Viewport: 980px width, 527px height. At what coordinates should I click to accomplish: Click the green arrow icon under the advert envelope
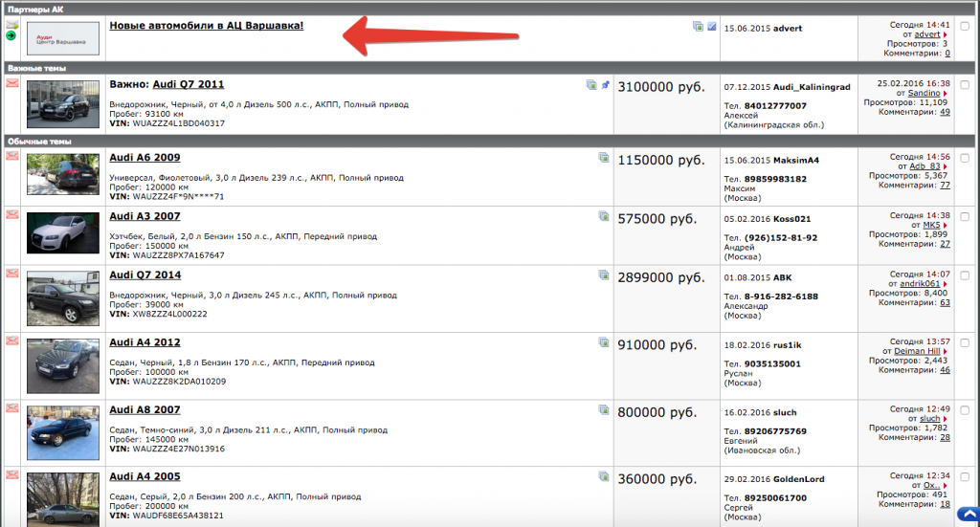[x=11, y=36]
